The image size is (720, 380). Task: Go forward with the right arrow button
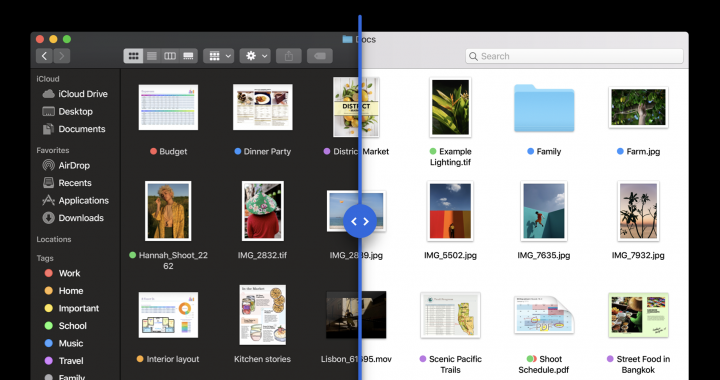tap(62, 56)
